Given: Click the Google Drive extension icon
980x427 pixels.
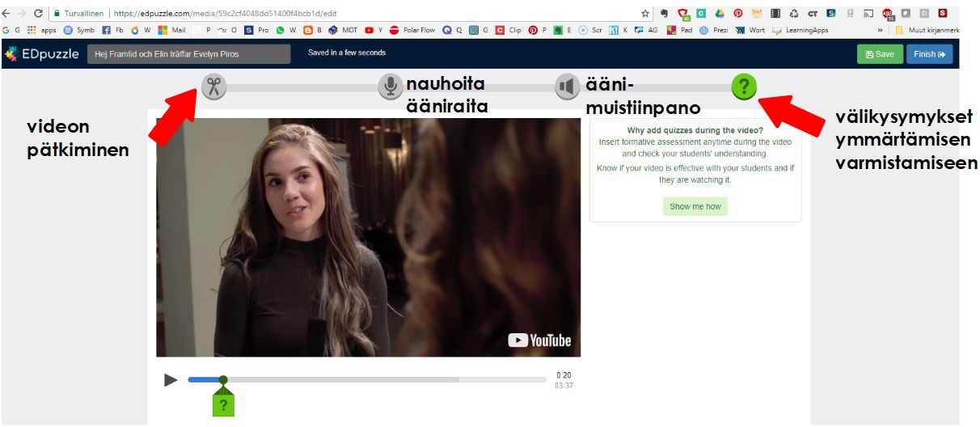Looking at the screenshot, I should 720,14.
